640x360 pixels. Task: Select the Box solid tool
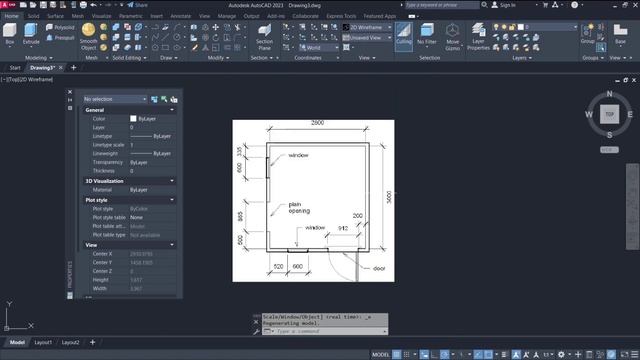tap(9, 33)
